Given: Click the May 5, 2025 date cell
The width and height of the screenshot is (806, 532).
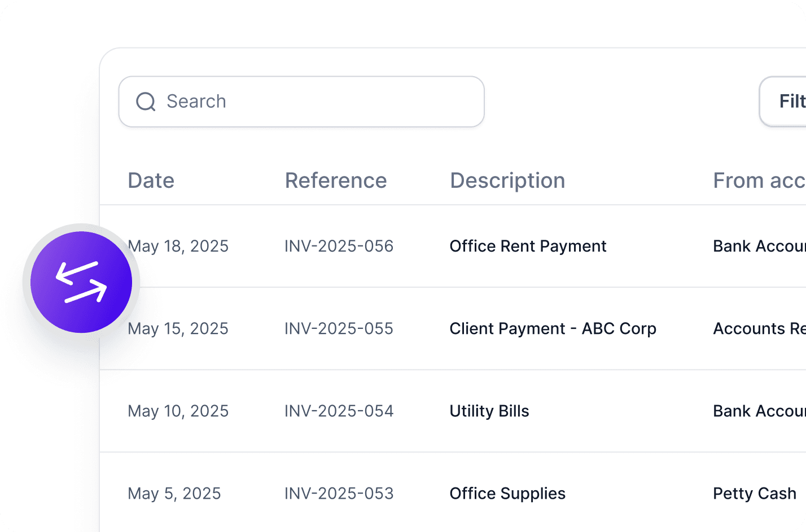Looking at the screenshot, I should (174, 493).
